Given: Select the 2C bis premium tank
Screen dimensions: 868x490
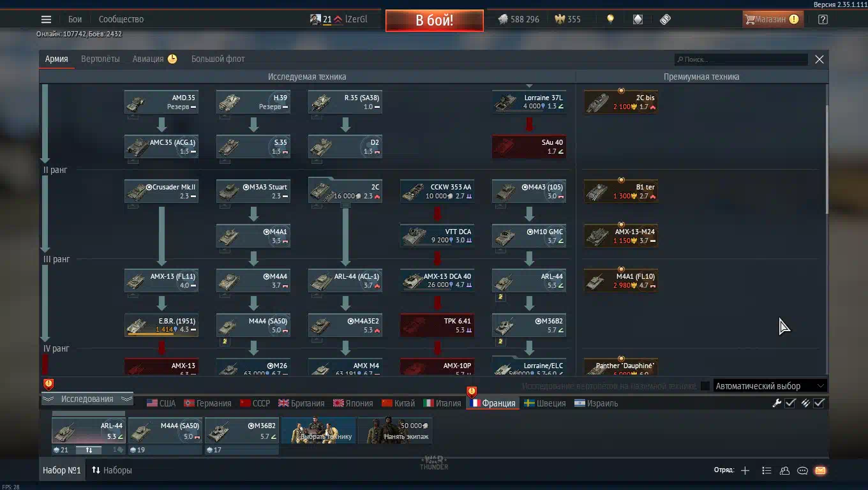Looking at the screenshot, I should [x=621, y=102].
